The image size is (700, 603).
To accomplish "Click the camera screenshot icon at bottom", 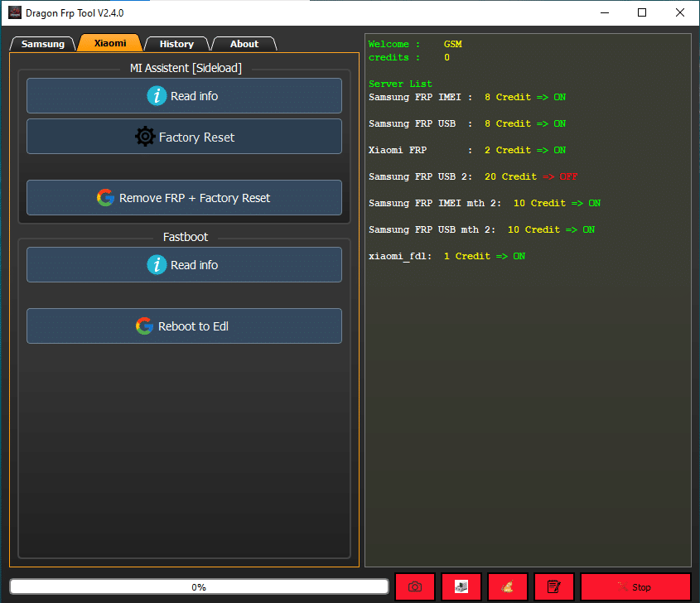I will pyautogui.click(x=415, y=586).
